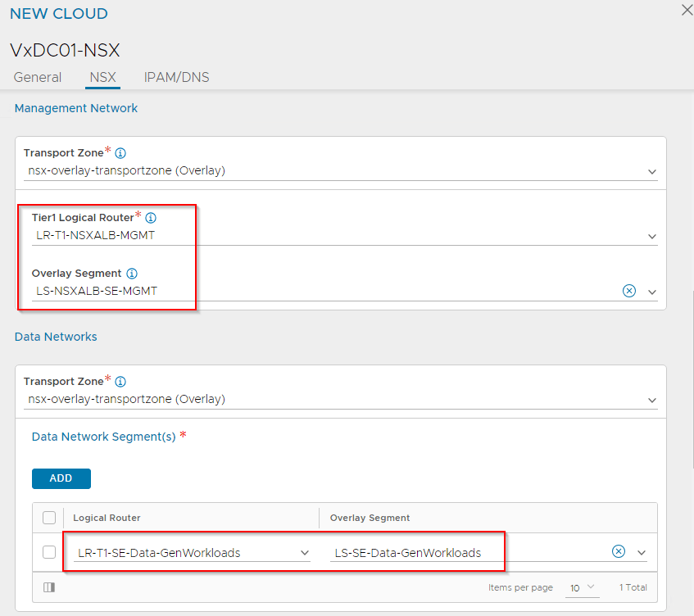Click Overlay Segment column header
The height and width of the screenshot is (616, 694).
point(370,518)
